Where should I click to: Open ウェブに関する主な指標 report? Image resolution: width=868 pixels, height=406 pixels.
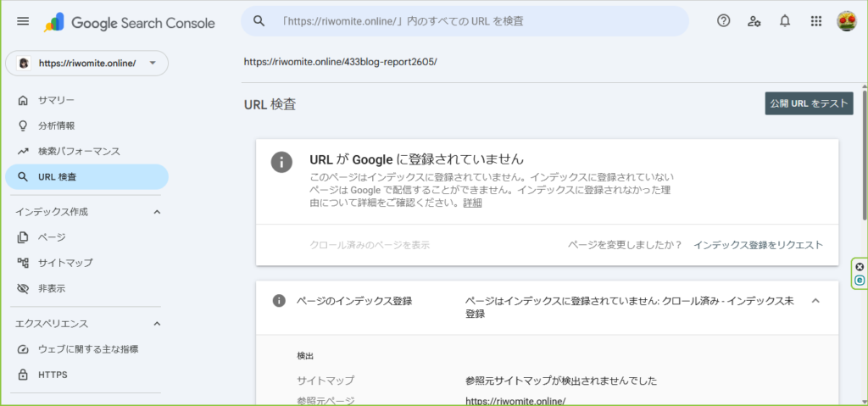pyautogui.click(x=87, y=349)
